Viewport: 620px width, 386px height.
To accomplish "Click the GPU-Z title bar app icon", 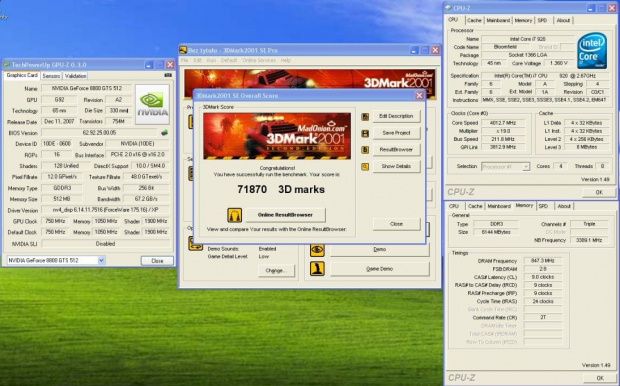I will pos(7,64).
